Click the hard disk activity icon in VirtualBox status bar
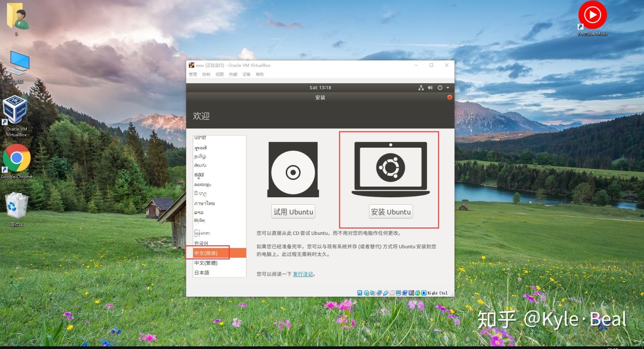Viewport: 644px width, 349px height. point(359,293)
